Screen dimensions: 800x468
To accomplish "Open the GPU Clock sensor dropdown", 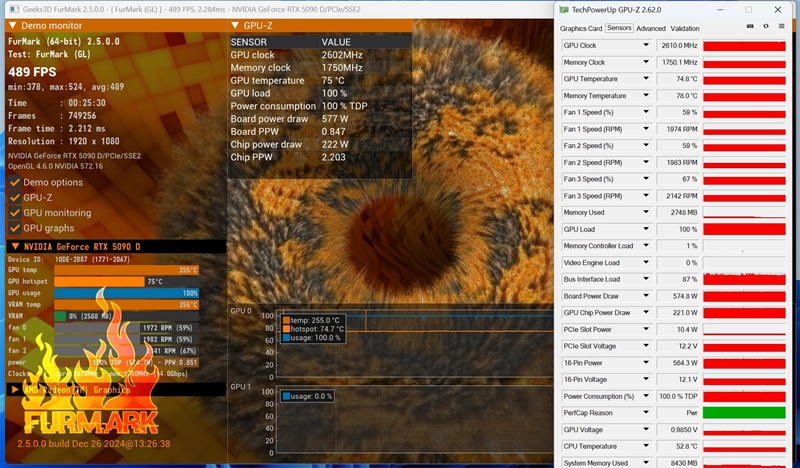I will [x=647, y=46].
